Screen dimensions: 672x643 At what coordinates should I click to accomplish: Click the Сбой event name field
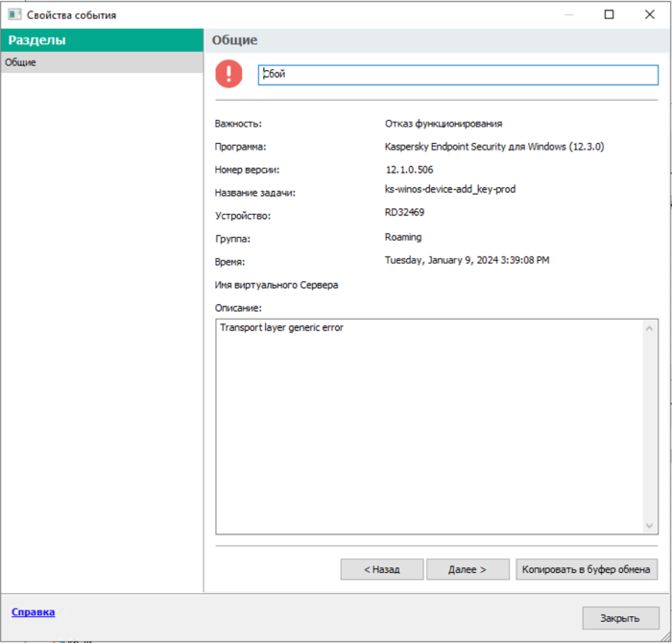[458, 75]
